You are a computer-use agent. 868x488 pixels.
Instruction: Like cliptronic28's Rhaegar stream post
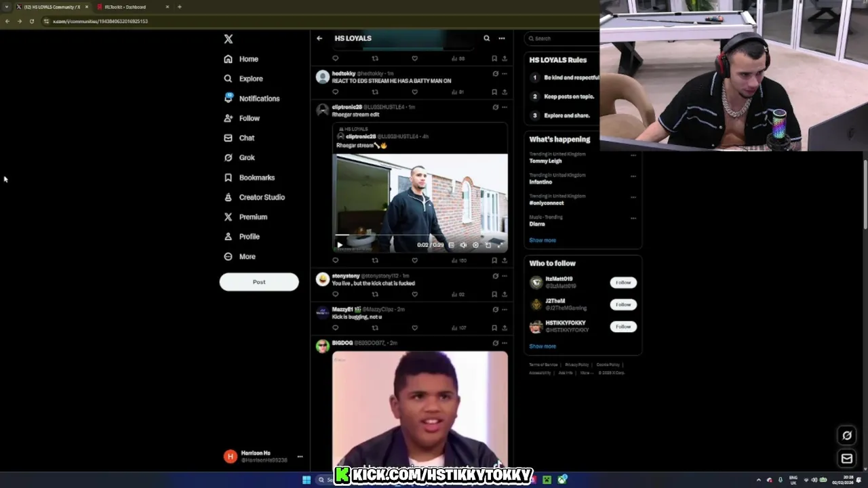tap(414, 260)
